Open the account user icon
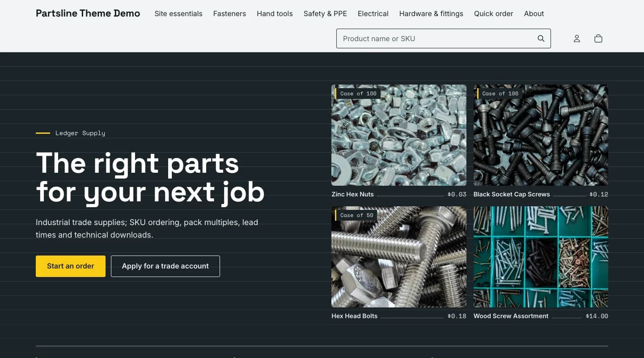Image resolution: width=644 pixels, height=358 pixels. pos(577,38)
